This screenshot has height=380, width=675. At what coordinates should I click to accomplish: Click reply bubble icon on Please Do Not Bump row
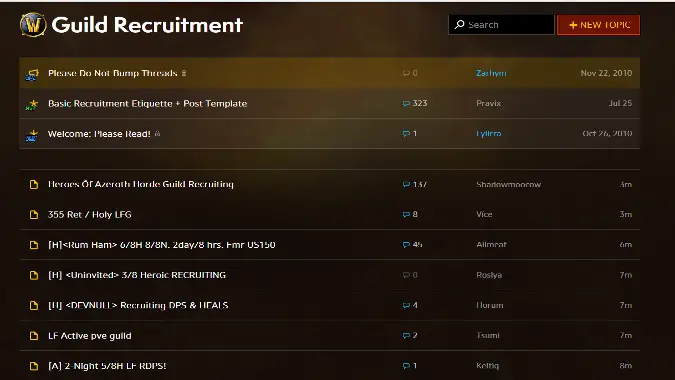[x=406, y=73]
